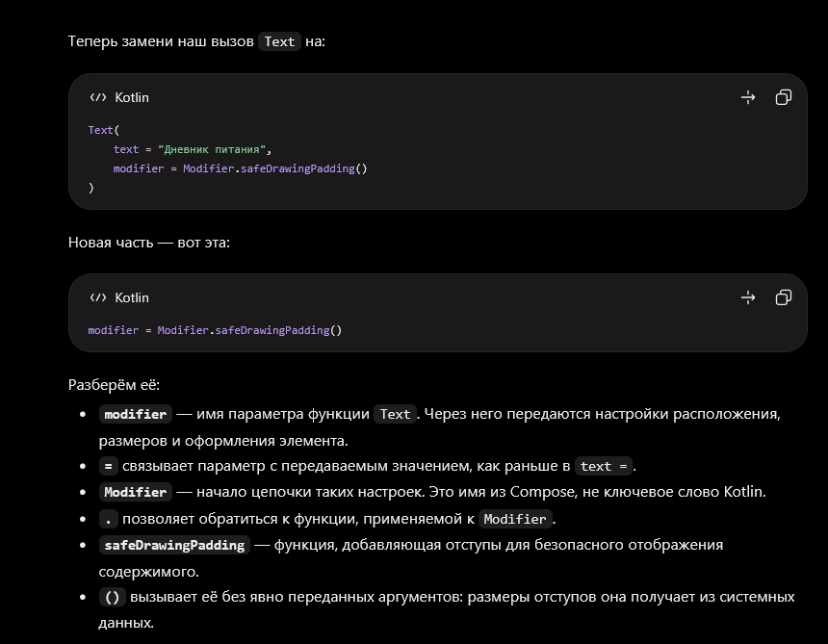Click inline "Text" after "имя параметра функции"
828x644 pixels.
395,414
